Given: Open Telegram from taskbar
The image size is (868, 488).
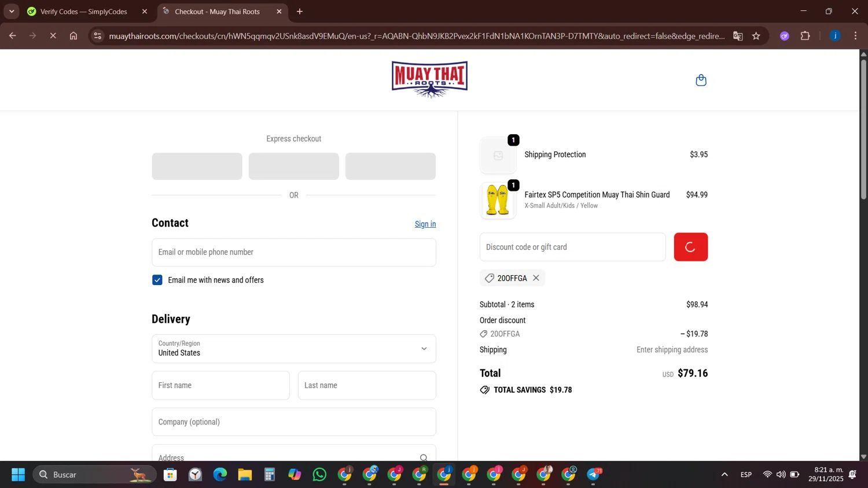Looking at the screenshot, I should coord(594,475).
